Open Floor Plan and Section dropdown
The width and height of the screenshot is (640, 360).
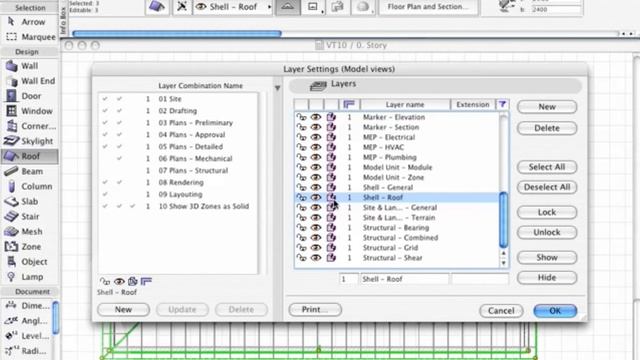(x=428, y=7)
